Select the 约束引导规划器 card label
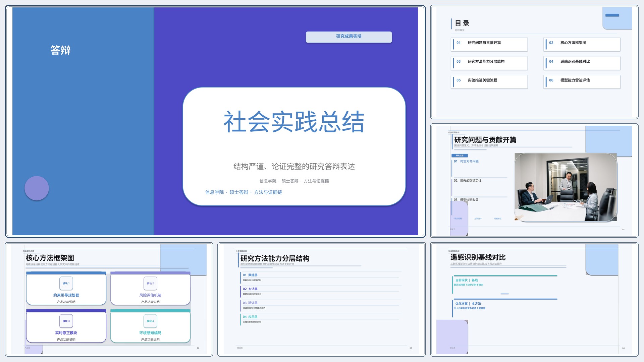 [66, 295]
